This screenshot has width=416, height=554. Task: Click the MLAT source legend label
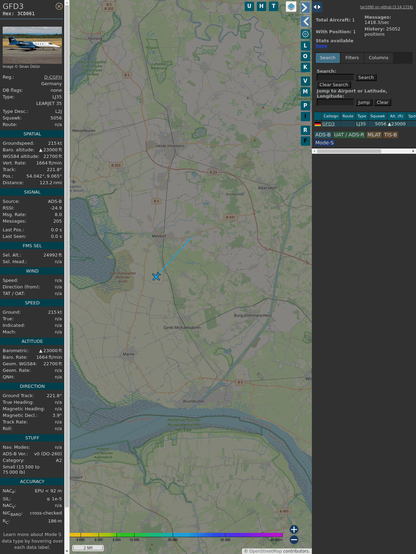click(374, 135)
